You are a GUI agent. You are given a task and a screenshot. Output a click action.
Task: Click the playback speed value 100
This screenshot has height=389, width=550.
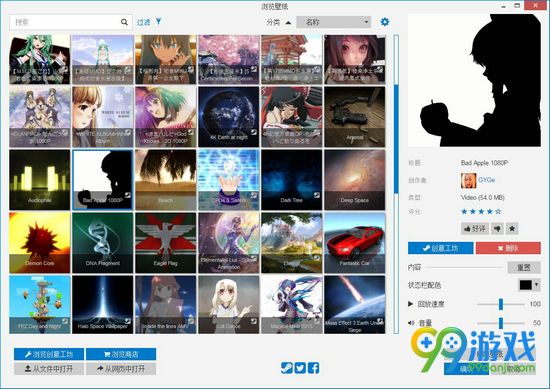(535, 304)
